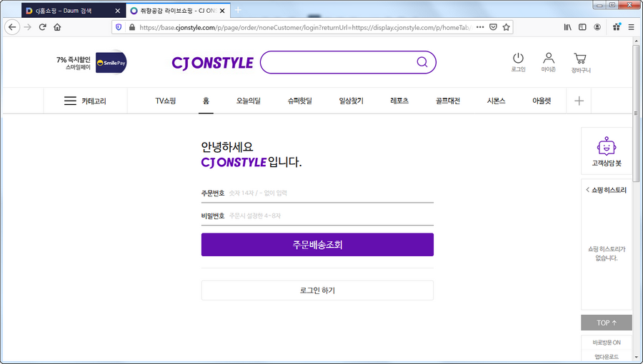Open the TV쇼핑 menu

pos(165,101)
